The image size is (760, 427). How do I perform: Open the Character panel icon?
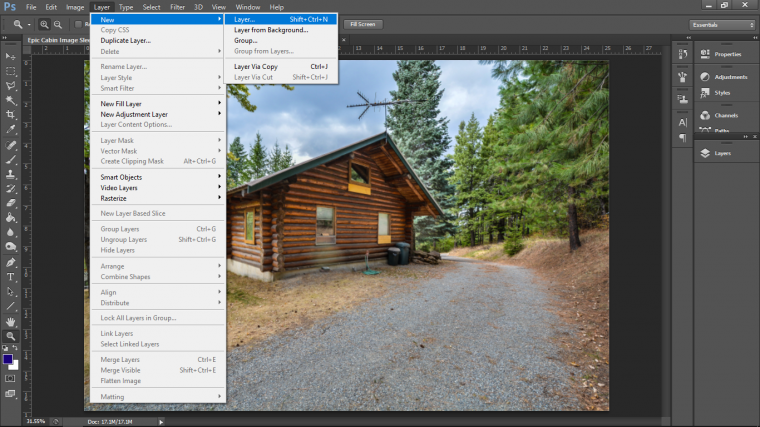(x=683, y=123)
